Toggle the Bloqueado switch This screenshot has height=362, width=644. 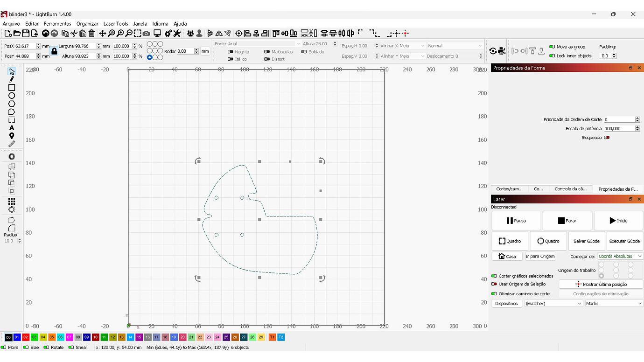click(607, 138)
